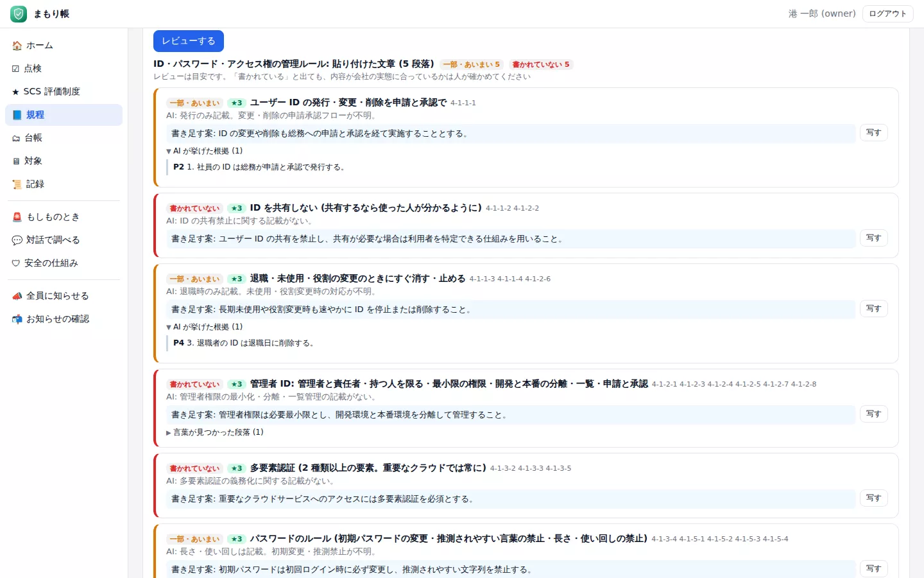This screenshot has width=924, height=578.
Task: Click 書き足す案: 重要なクラウドサービス text
Action: click(x=323, y=499)
